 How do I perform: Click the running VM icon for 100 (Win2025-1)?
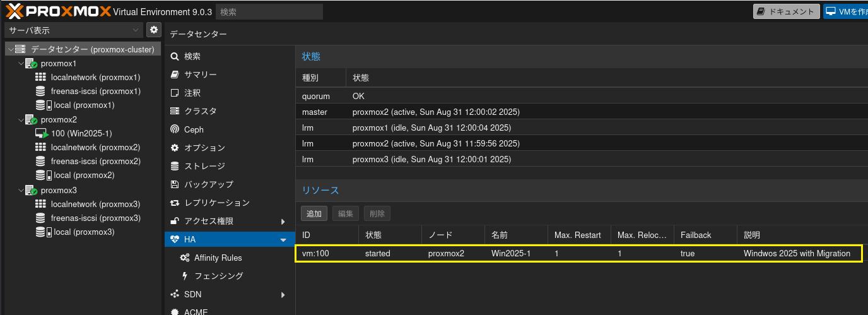(x=42, y=134)
